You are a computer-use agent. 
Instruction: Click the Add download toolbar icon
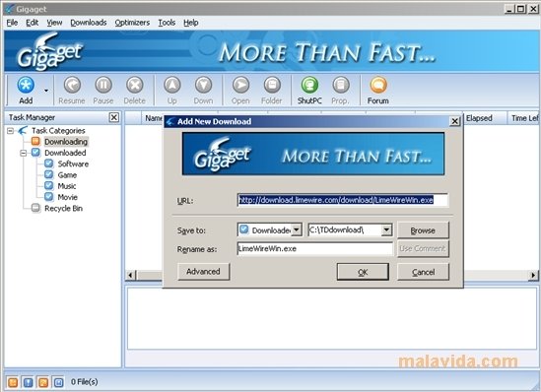point(26,85)
